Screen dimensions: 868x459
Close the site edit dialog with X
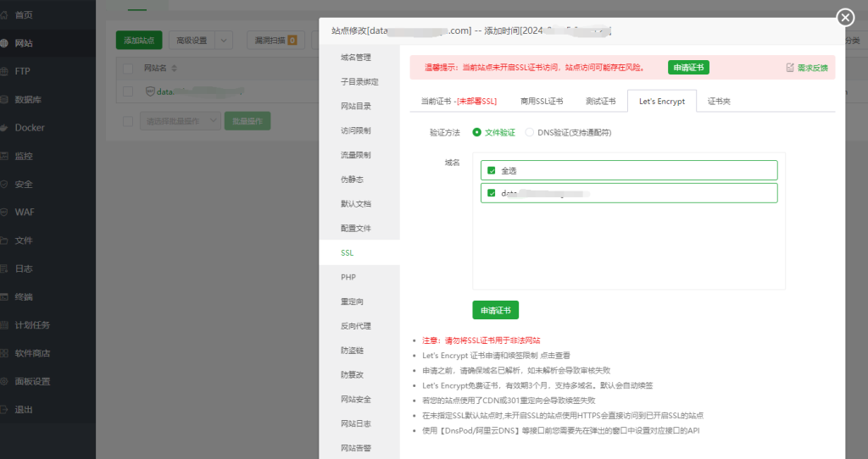click(845, 18)
